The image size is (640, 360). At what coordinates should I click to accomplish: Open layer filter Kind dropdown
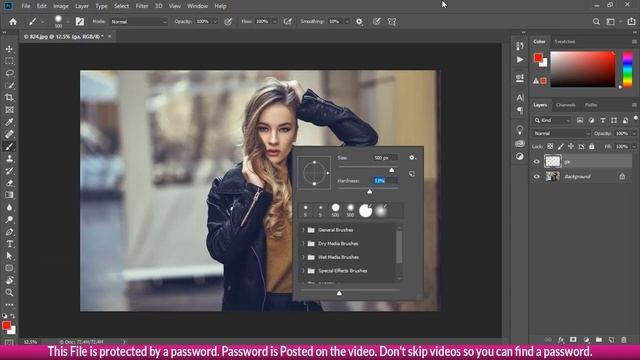[x=552, y=120]
